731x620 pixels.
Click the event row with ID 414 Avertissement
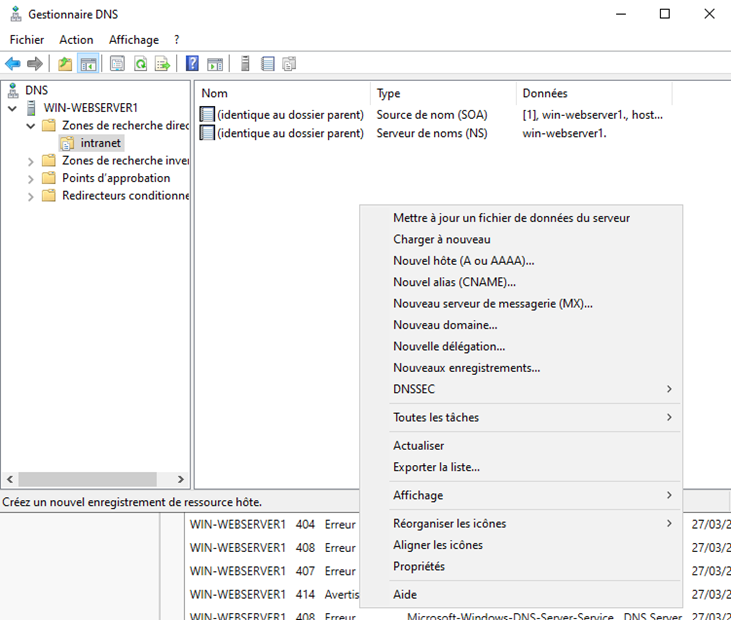273,594
